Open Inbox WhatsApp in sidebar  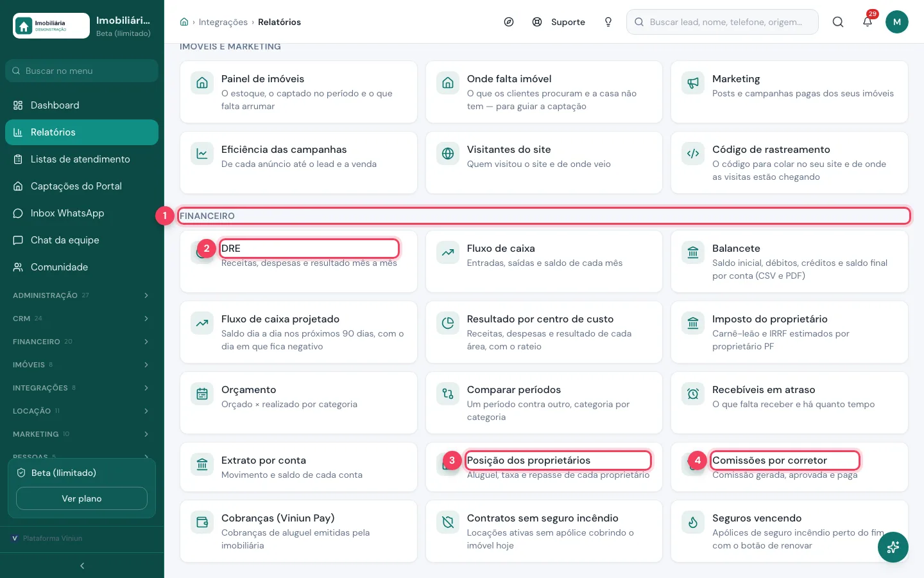coord(82,213)
